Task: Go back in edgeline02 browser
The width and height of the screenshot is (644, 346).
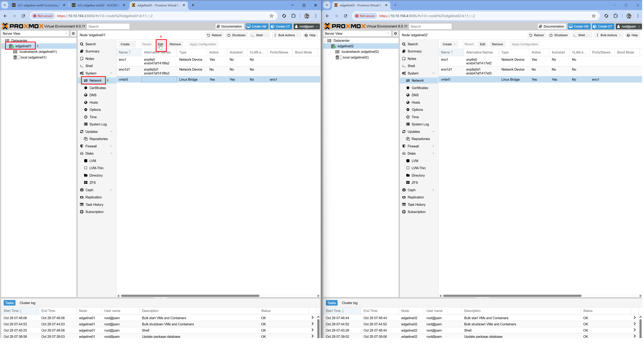Action: [x=327, y=16]
